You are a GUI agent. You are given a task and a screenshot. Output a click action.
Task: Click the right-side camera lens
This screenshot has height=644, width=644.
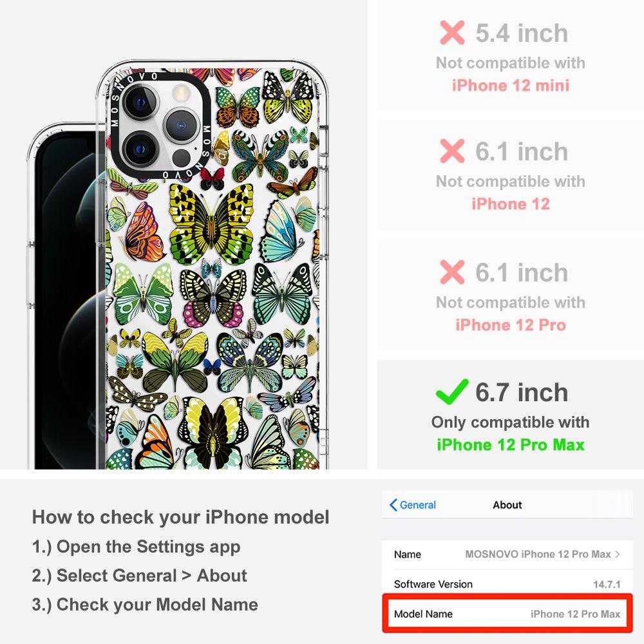pyautogui.click(x=180, y=126)
